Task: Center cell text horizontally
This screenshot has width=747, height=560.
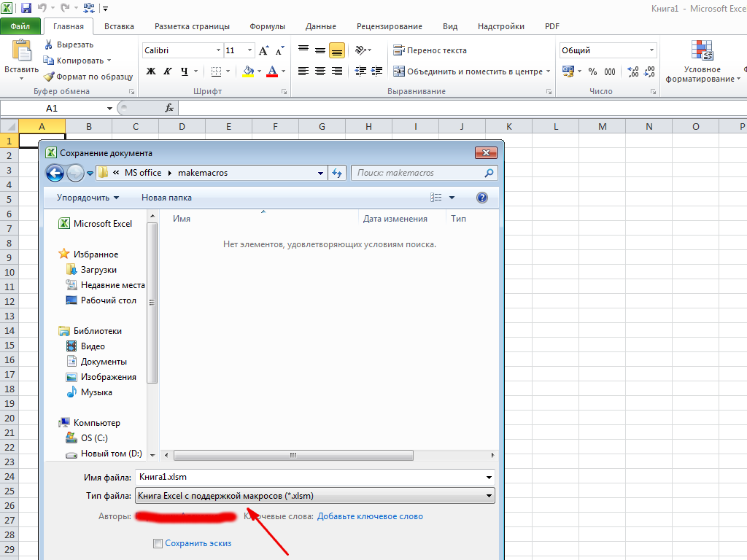Action: [320, 71]
